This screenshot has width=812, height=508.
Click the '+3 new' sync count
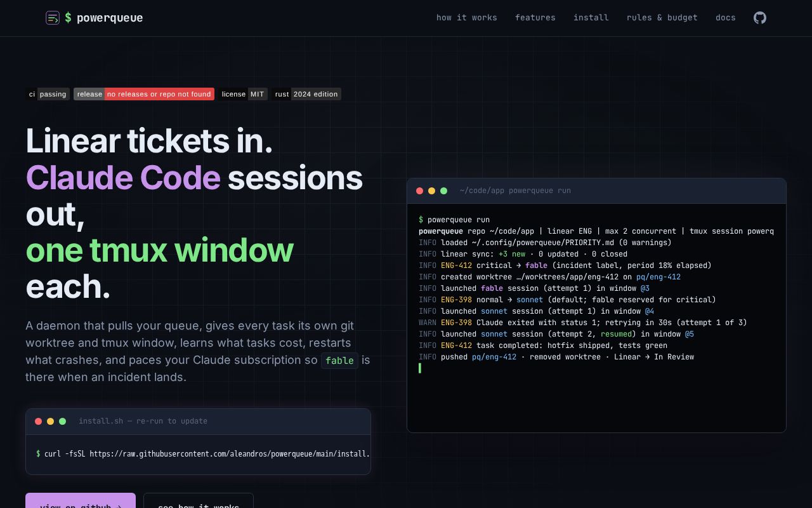(x=512, y=254)
